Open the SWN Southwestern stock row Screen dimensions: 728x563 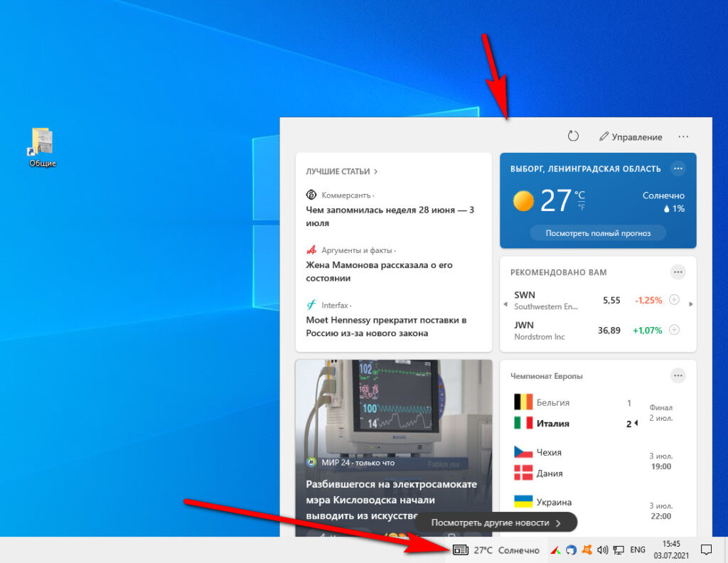coord(587,300)
